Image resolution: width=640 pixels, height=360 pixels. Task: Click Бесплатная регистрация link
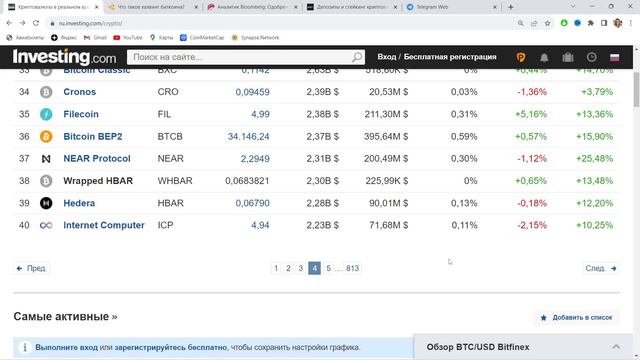[x=450, y=57]
